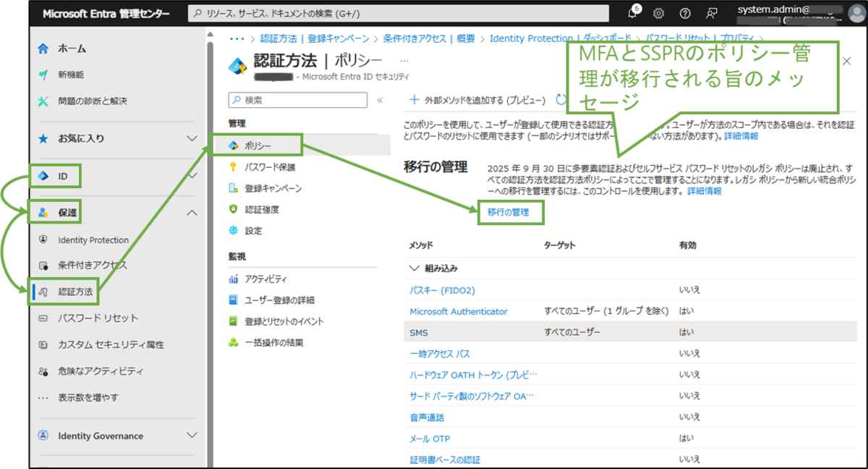Viewport: 868px width, 469px height.
Task: Click 表示数を増やす to show more
Action: tap(88, 397)
